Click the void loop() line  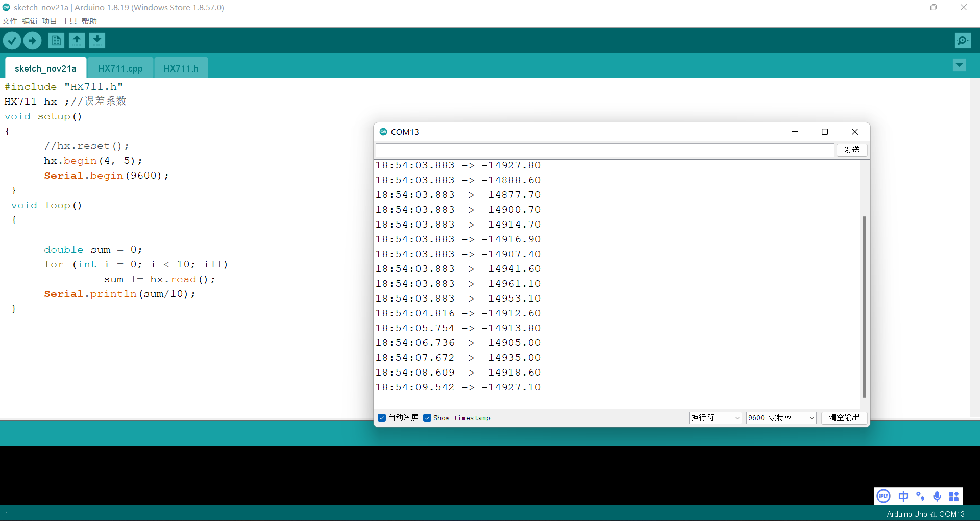[x=46, y=205]
